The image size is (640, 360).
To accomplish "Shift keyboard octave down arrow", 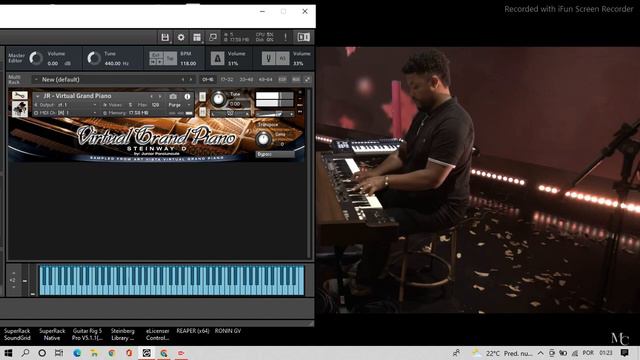I will point(13,287).
